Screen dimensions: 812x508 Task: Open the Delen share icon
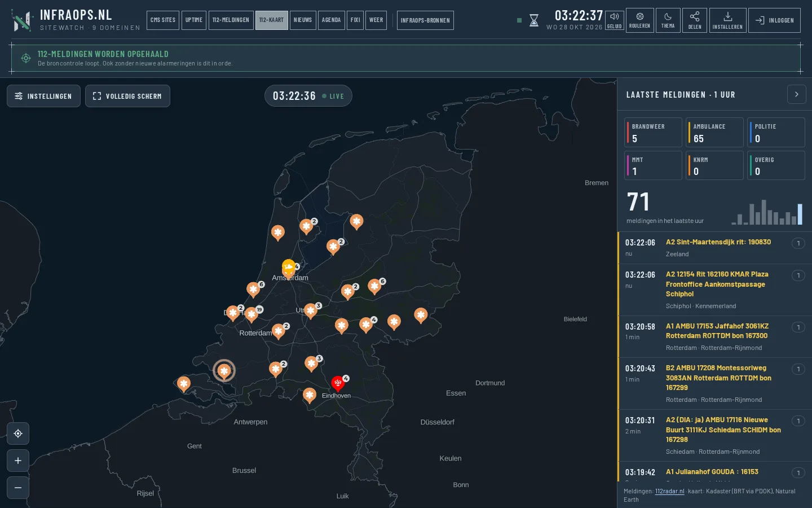695,20
